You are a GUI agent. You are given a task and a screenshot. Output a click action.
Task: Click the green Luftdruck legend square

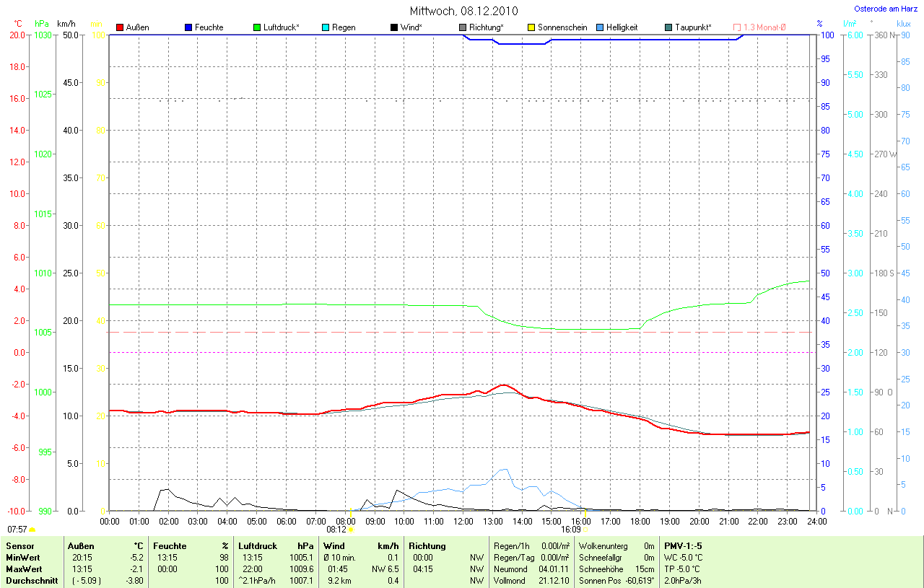point(257,27)
